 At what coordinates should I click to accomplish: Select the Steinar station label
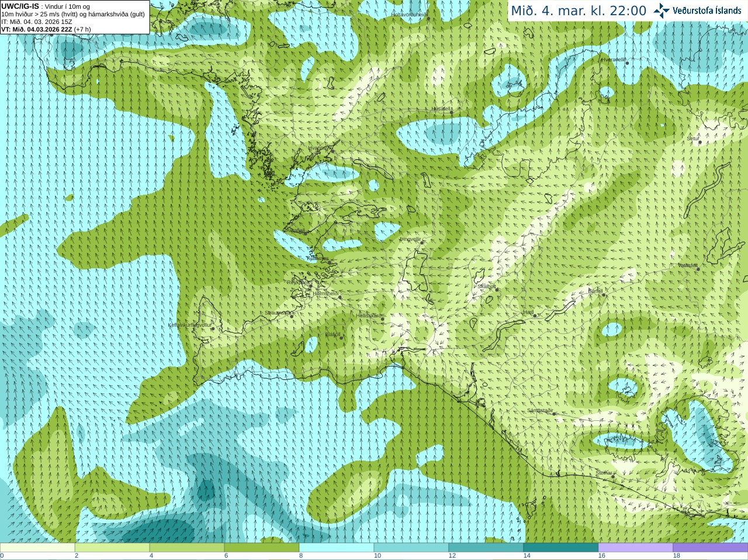click(604, 472)
